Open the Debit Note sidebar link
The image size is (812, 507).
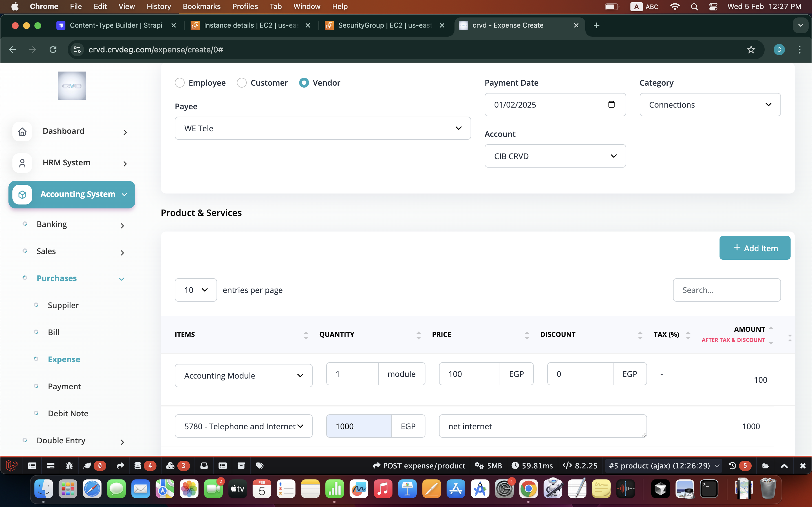tap(68, 413)
